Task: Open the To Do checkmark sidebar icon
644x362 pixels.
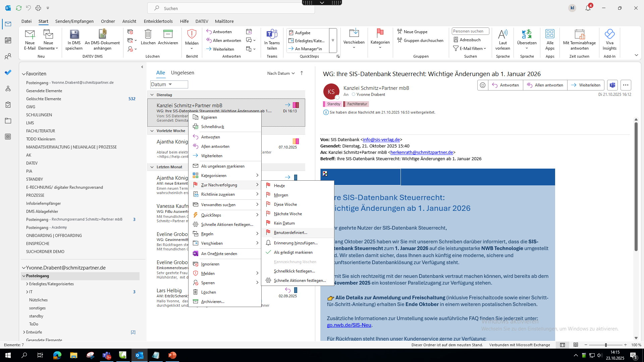Action: pyautogui.click(x=8, y=72)
